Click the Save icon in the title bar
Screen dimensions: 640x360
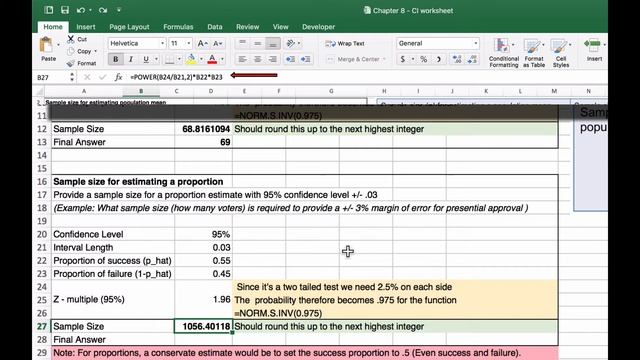click(x=64, y=10)
